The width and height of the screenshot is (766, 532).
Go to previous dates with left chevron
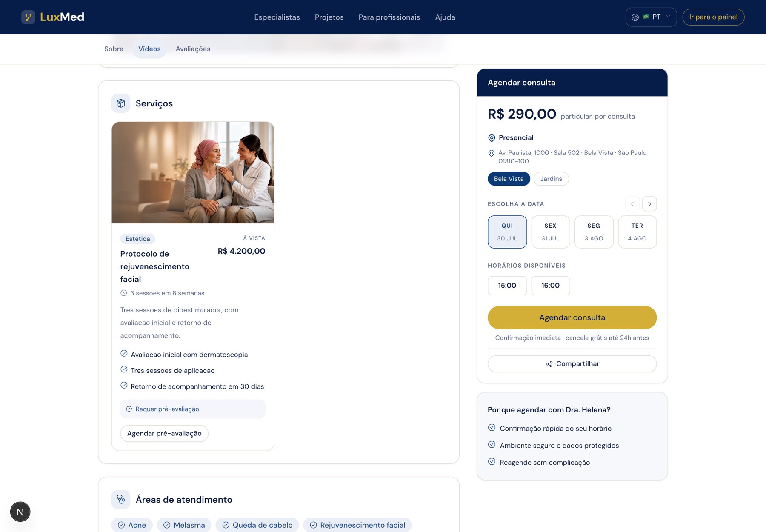click(632, 204)
